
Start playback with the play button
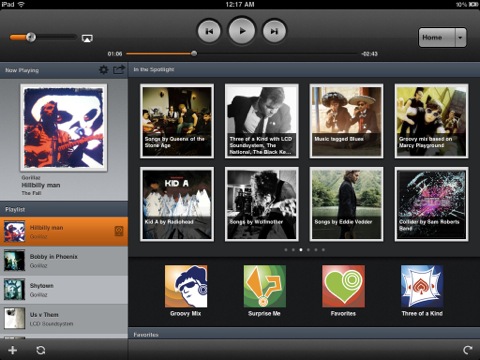pos(242,31)
